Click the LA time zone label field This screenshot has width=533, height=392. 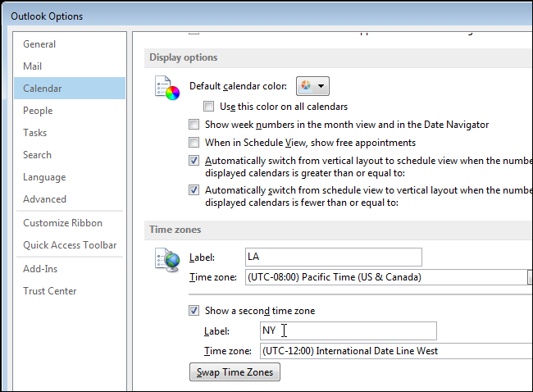333,257
